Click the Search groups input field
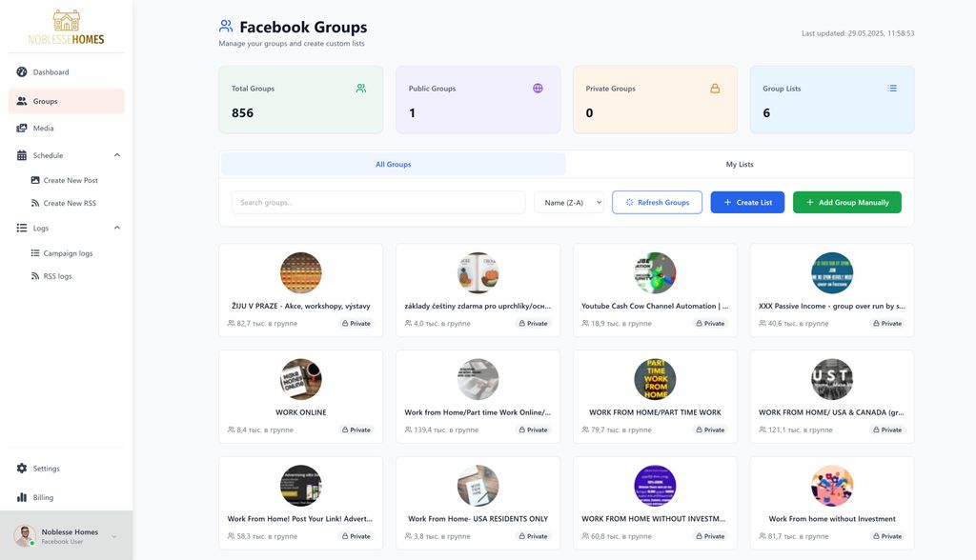976x560 pixels. click(x=378, y=202)
